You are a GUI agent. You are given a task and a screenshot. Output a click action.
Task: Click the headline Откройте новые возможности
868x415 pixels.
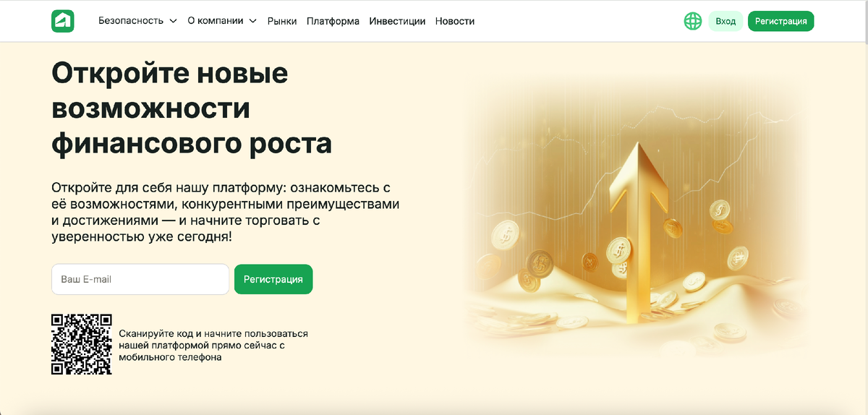[x=170, y=91]
